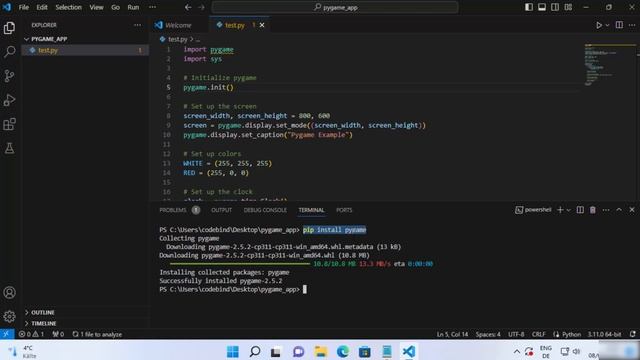Click the code minimap overview
This screenshot has height=360, width=640.
click(x=609, y=65)
